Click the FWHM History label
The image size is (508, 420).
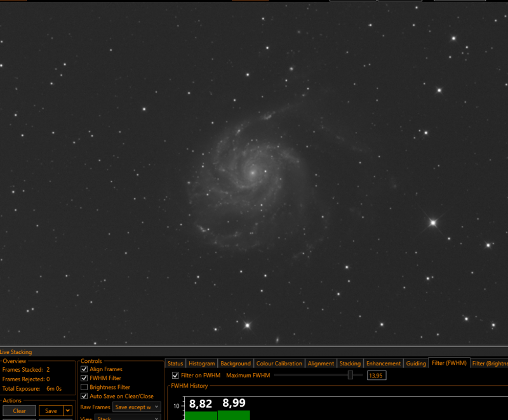pyautogui.click(x=189, y=386)
